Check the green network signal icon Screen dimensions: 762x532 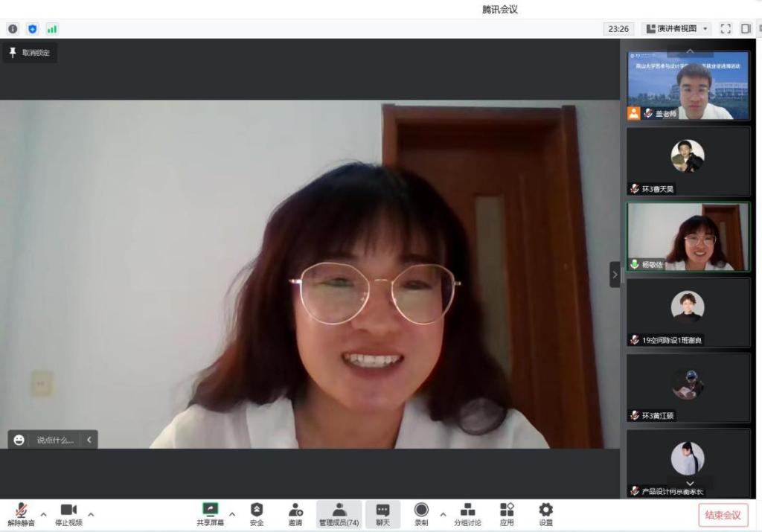[x=52, y=29]
